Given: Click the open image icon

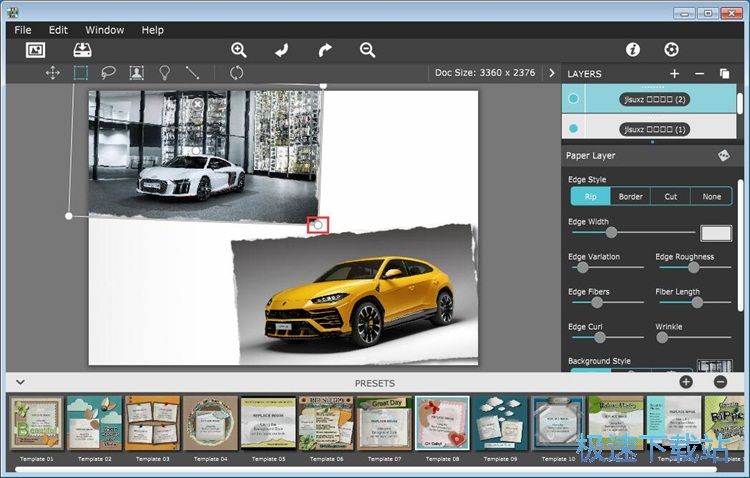Looking at the screenshot, I should [36, 50].
